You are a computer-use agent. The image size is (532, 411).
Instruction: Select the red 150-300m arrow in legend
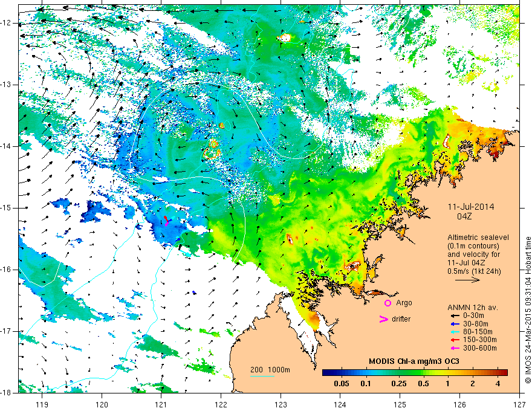point(454,340)
